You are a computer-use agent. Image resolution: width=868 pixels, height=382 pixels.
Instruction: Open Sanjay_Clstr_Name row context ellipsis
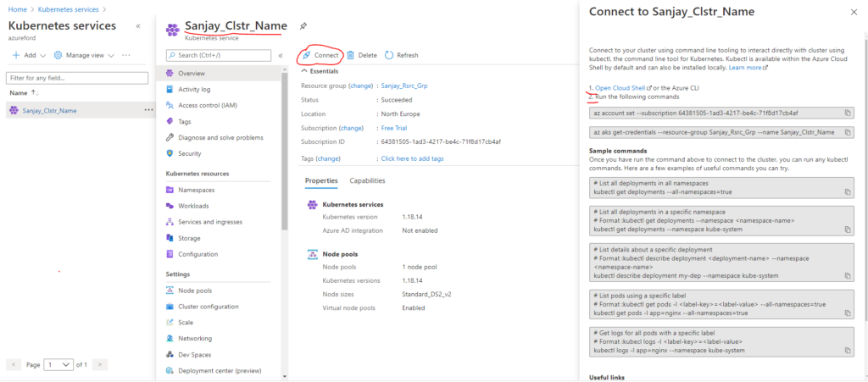[x=148, y=110]
